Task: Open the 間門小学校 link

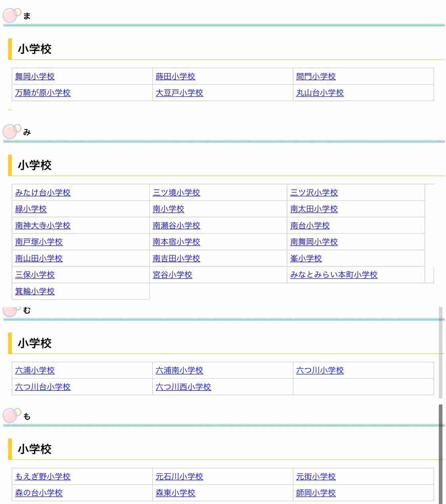Action: pyautogui.click(x=316, y=76)
